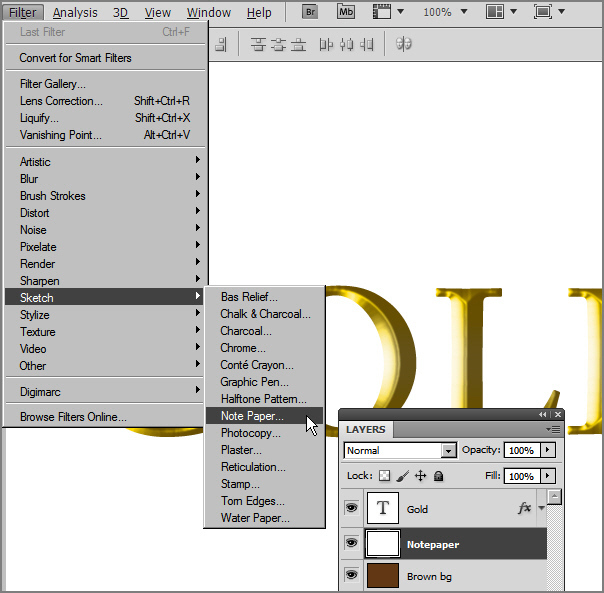Select Torn Edges filter
The height and width of the screenshot is (593, 604).
[x=264, y=501]
